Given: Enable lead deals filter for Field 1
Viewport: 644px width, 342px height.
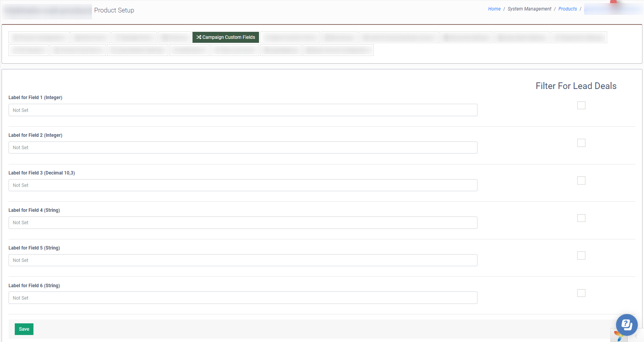Looking at the screenshot, I should tap(581, 105).
